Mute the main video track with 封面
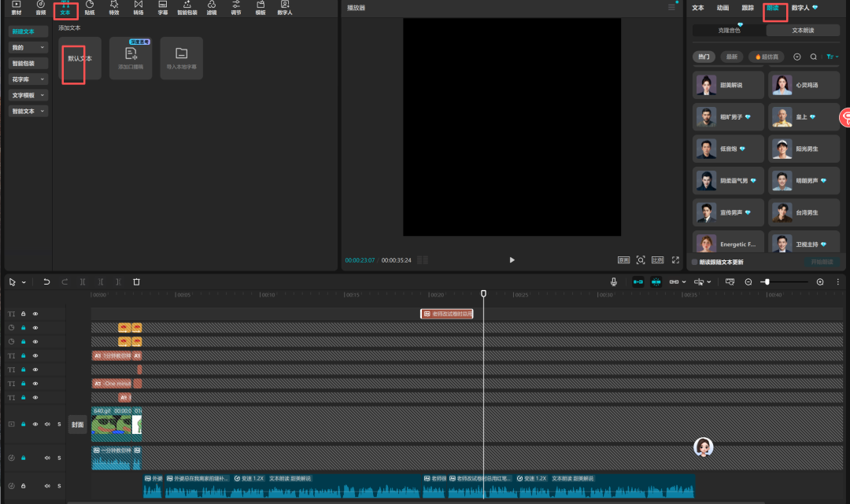The width and height of the screenshot is (850, 504). 47,424
